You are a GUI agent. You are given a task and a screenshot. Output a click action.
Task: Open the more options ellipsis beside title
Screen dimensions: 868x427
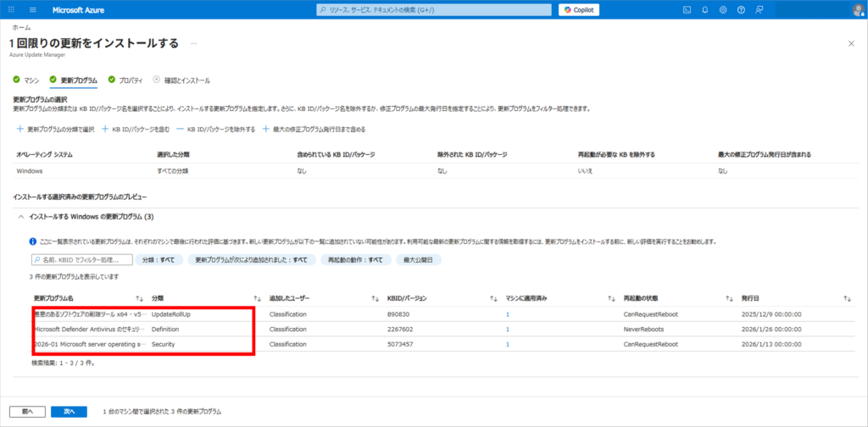[x=194, y=42]
